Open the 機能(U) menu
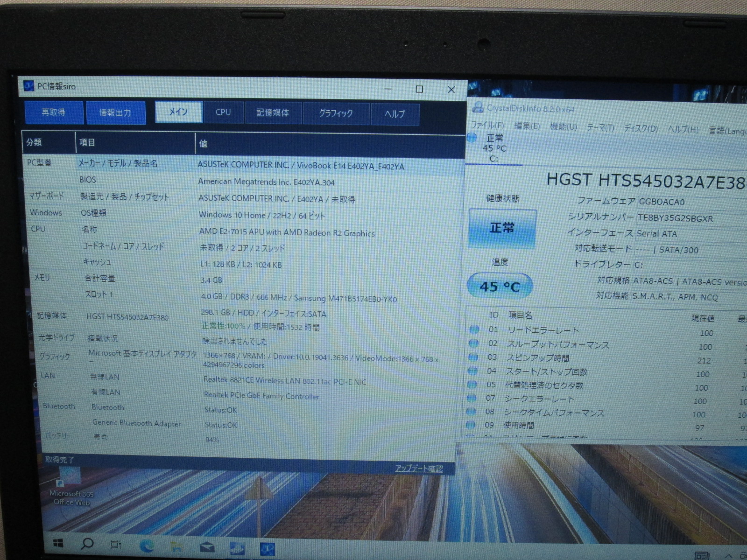The height and width of the screenshot is (560, 747). (563, 127)
